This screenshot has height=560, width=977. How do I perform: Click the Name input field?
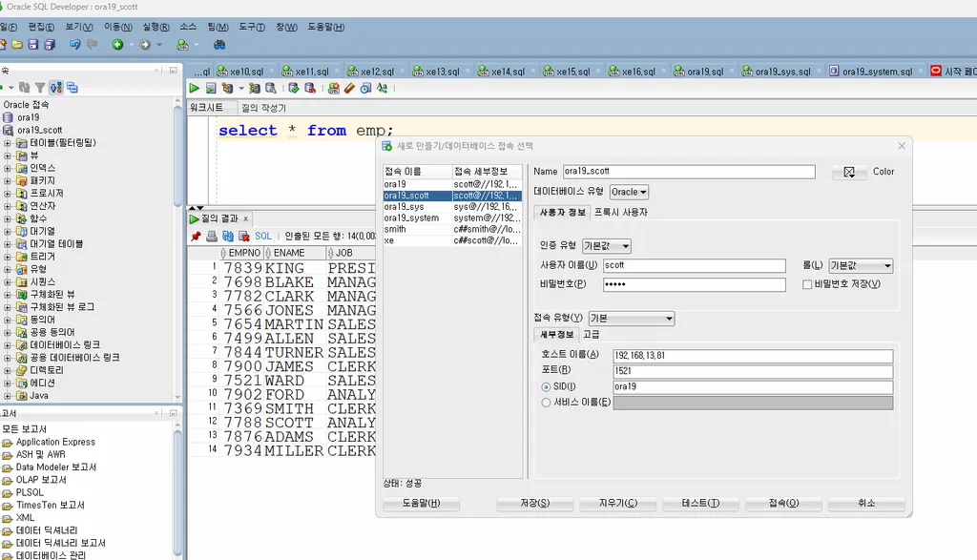689,172
